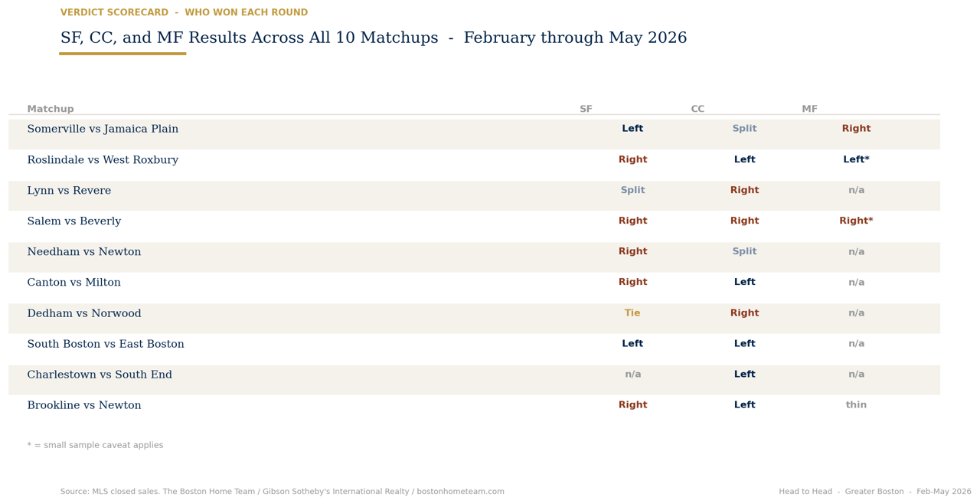Click the Verdict Scorecard heading label
980x504 pixels.
[x=184, y=13]
